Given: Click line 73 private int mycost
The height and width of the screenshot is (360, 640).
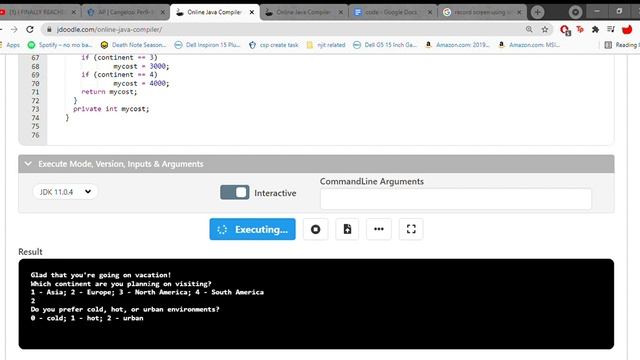Looking at the screenshot, I should pyautogui.click(x=111, y=109).
